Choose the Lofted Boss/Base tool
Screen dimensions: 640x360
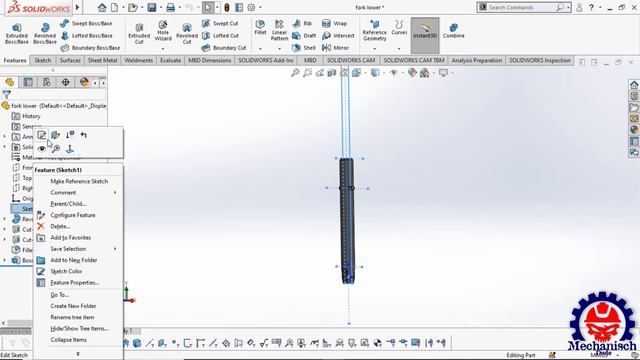(86, 36)
